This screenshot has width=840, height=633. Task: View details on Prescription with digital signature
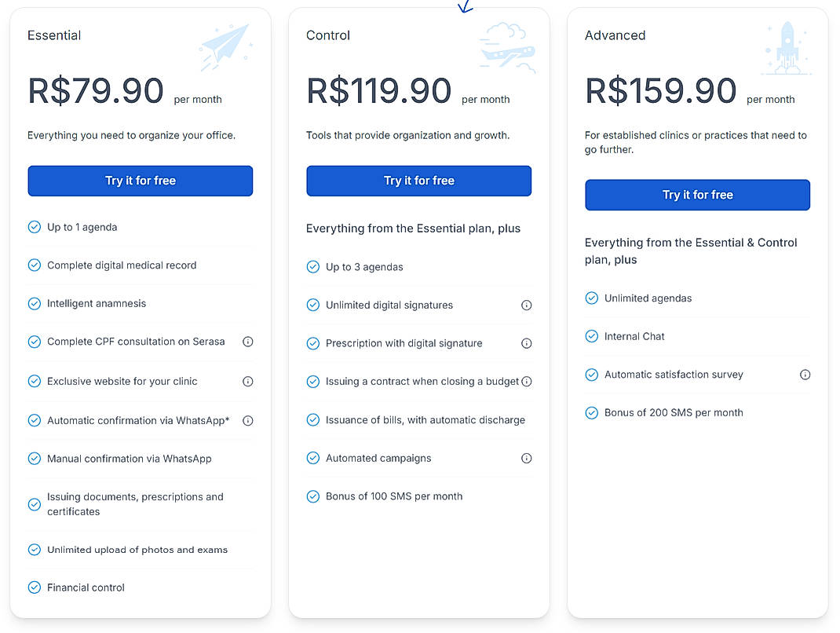[x=527, y=343]
